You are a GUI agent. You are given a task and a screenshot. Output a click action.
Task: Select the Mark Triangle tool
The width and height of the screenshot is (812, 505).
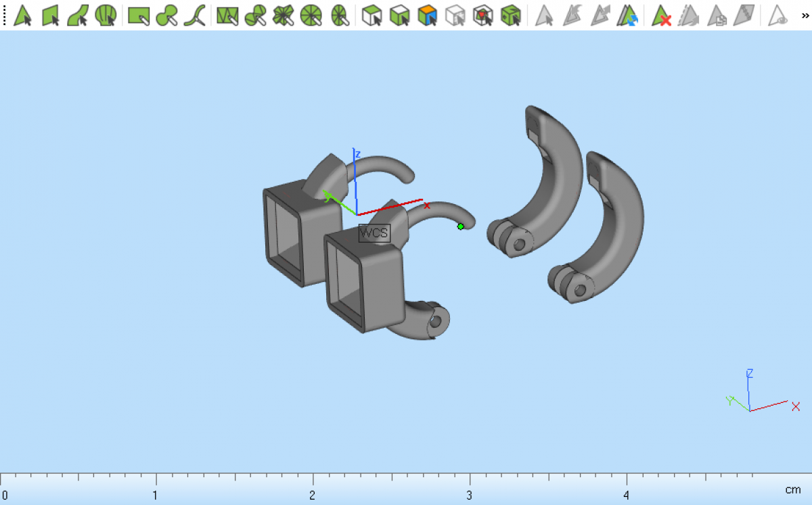(23, 15)
